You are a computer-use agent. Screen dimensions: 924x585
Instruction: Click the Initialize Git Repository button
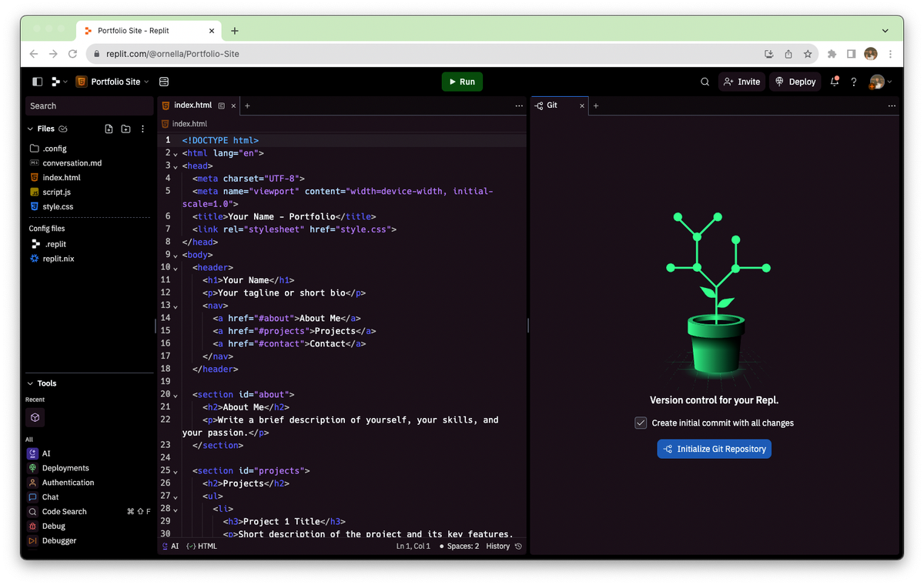pyautogui.click(x=714, y=449)
